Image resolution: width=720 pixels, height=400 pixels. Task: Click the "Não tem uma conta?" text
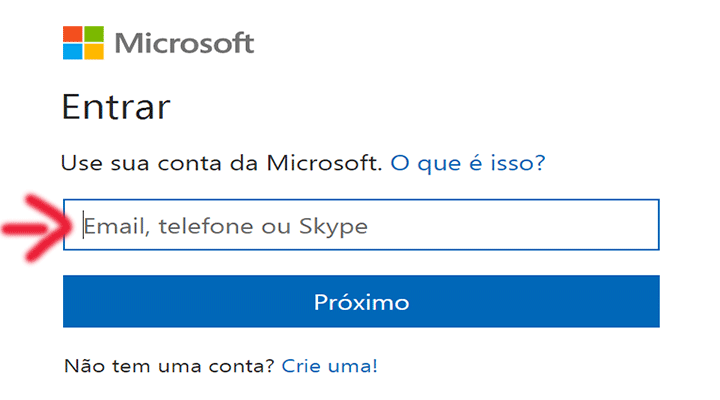tap(169, 366)
